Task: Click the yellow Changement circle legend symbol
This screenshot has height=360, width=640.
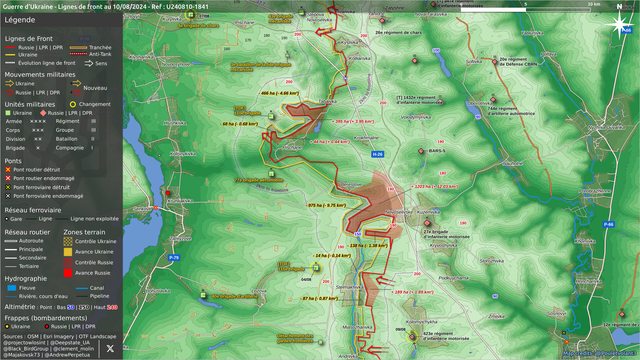Action: click(x=73, y=104)
